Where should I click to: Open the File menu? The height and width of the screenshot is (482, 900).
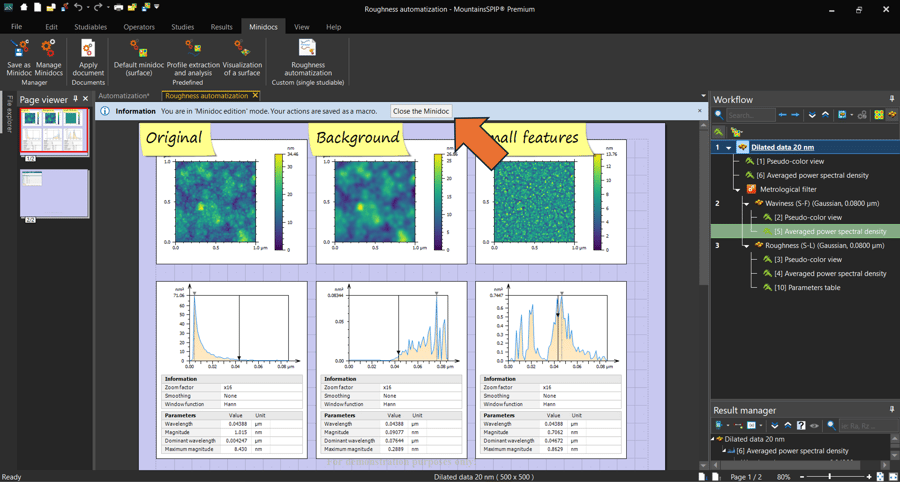[17, 26]
